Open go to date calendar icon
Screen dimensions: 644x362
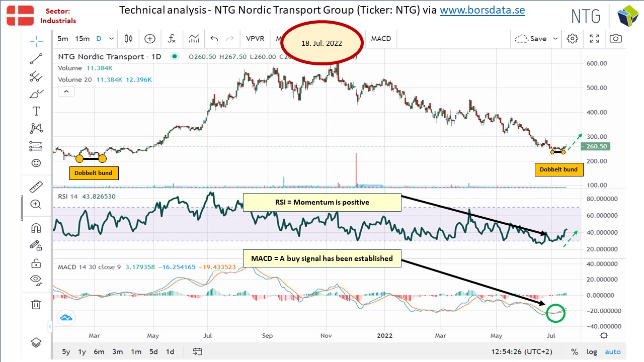click(198, 351)
